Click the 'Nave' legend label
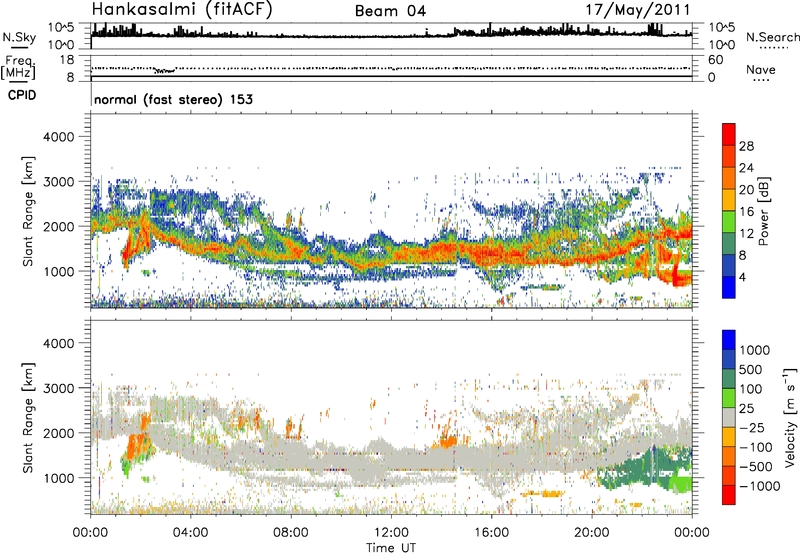Screen dimensions: 800x554 (x=761, y=69)
